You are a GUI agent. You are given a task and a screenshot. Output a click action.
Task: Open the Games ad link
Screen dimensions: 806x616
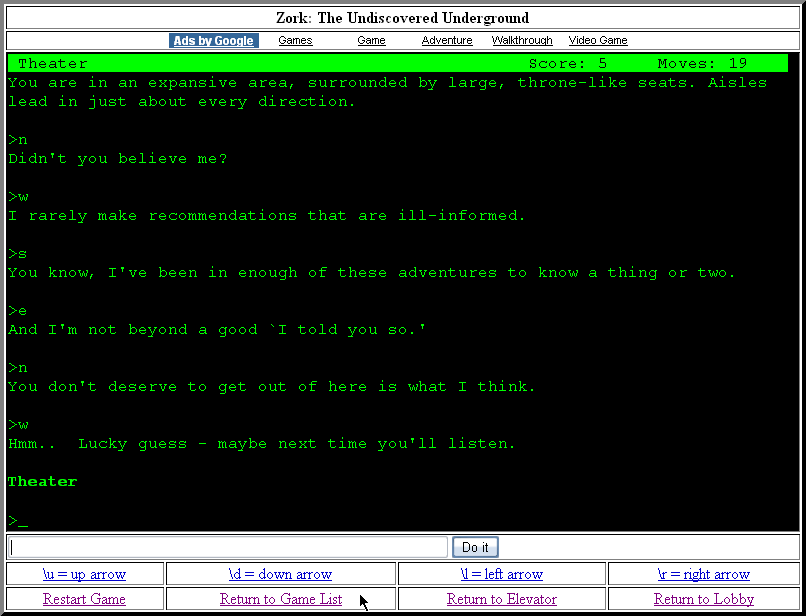tap(295, 41)
